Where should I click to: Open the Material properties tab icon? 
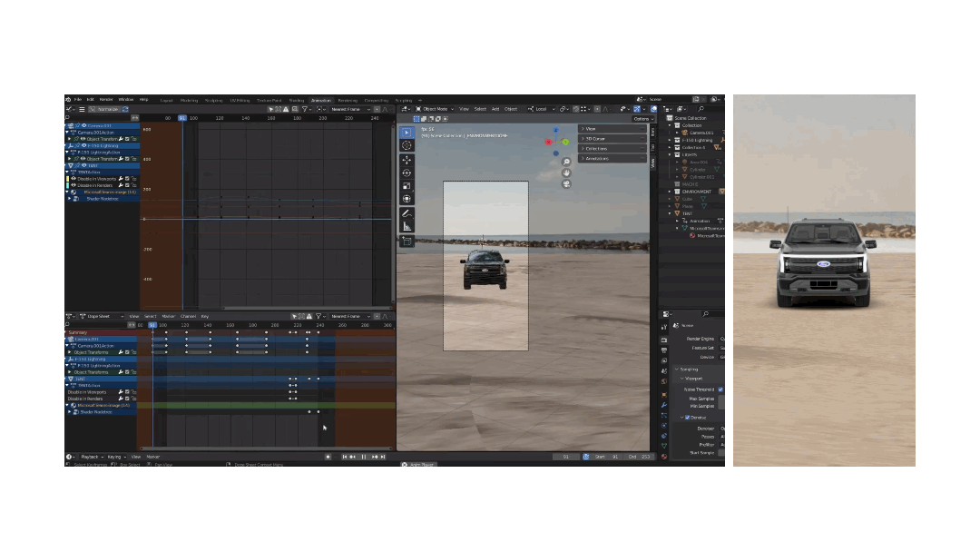[x=663, y=457]
